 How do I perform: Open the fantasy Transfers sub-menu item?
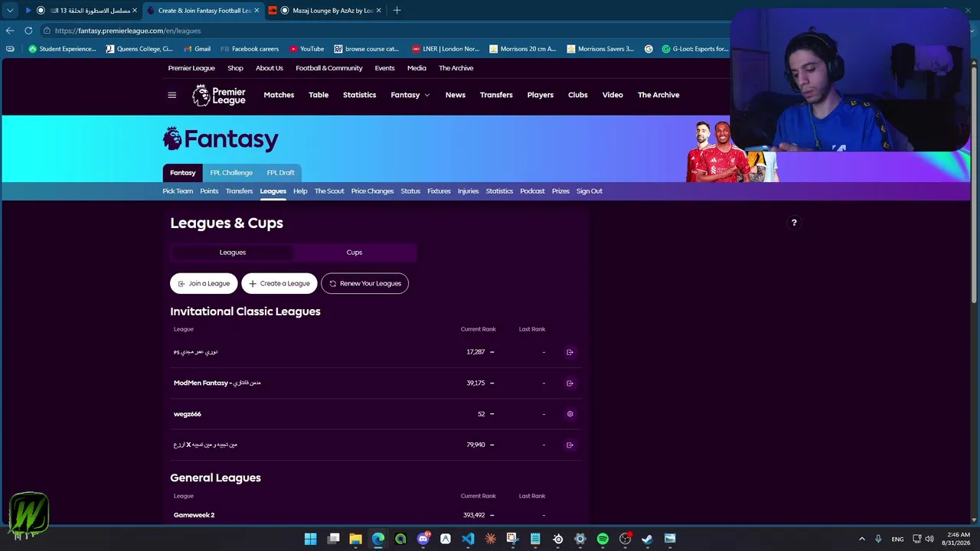[x=239, y=191]
